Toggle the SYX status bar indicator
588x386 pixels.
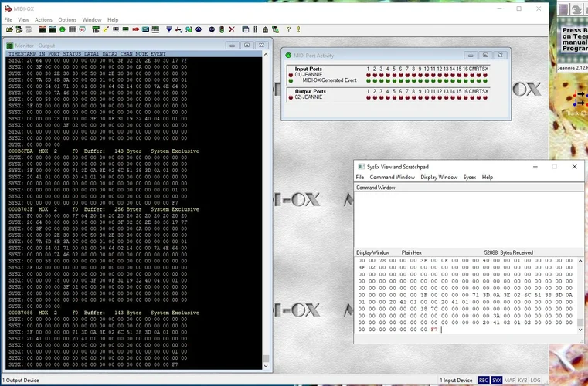tap(497, 381)
